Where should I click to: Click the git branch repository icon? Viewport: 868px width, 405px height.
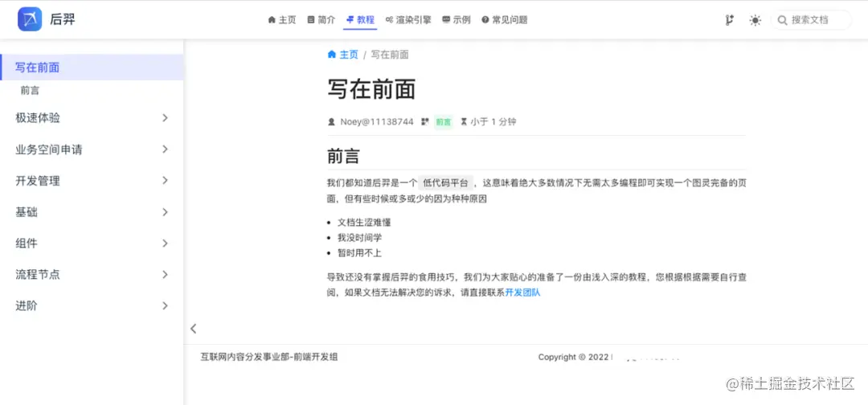click(730, 20)
